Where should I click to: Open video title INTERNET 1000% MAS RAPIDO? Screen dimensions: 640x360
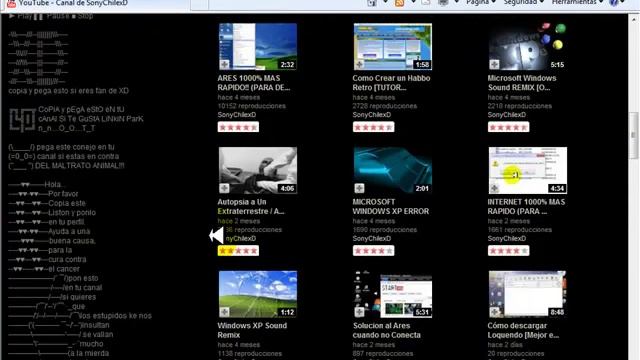[x=526, y=207]
